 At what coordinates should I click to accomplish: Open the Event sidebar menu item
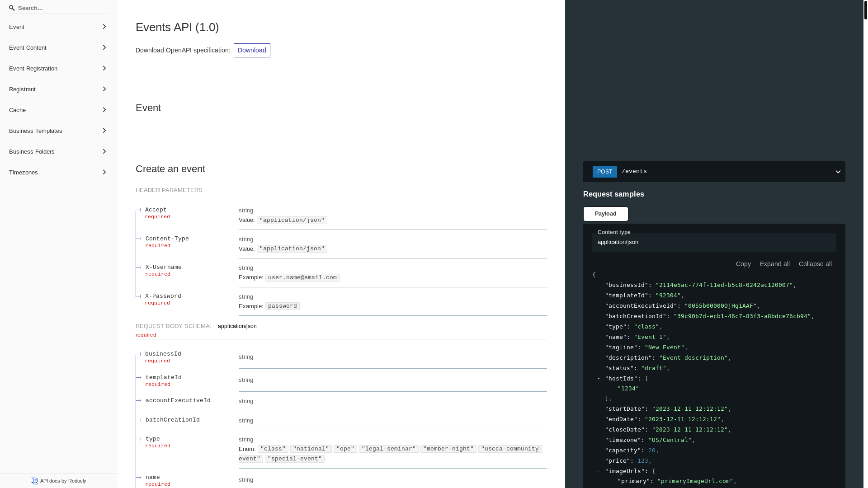click(59, 27)
